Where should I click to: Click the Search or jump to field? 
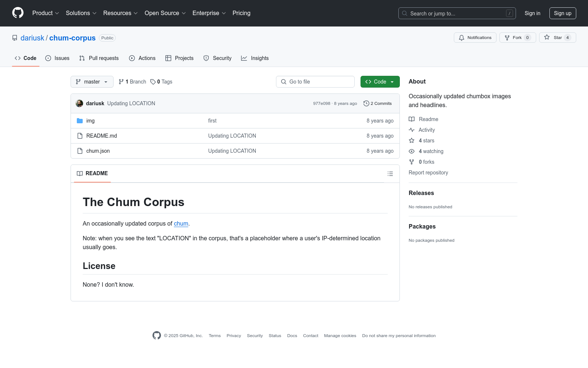(x=457, y=13)
